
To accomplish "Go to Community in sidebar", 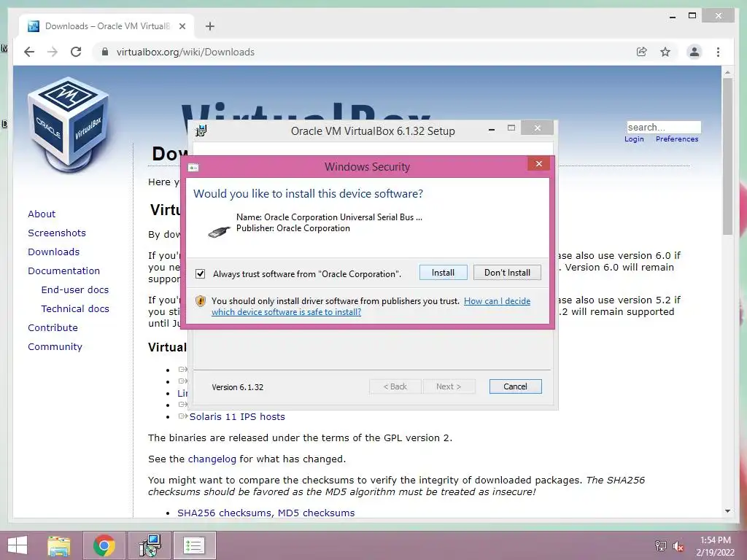I will pyautogui.click(x=55, y=347).
